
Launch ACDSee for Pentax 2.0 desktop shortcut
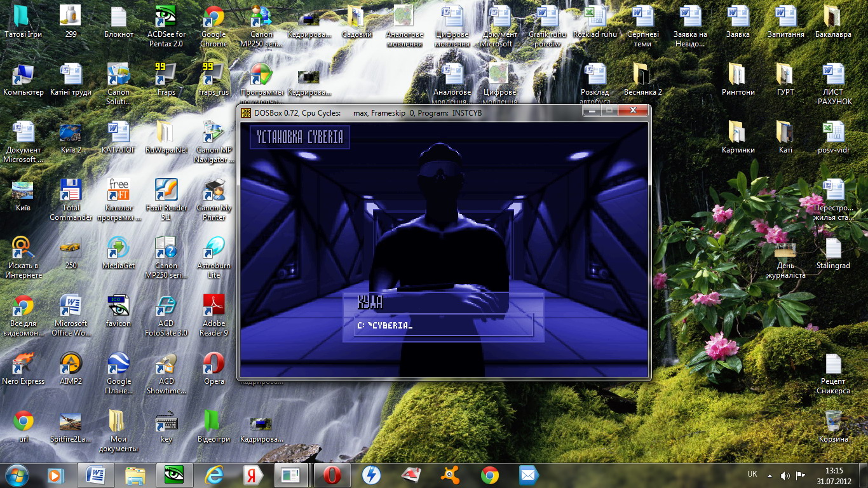coord(166,26)
